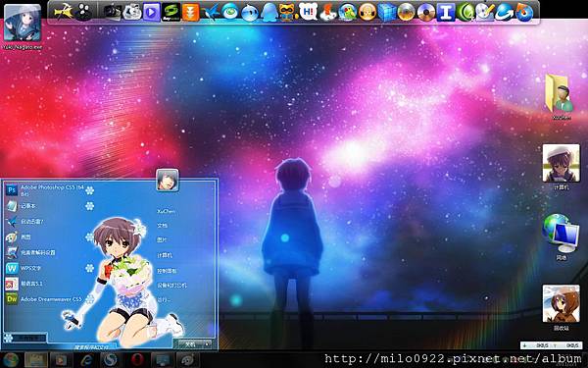Expand the jump list arrow for WPS文字

click(89, 268)
